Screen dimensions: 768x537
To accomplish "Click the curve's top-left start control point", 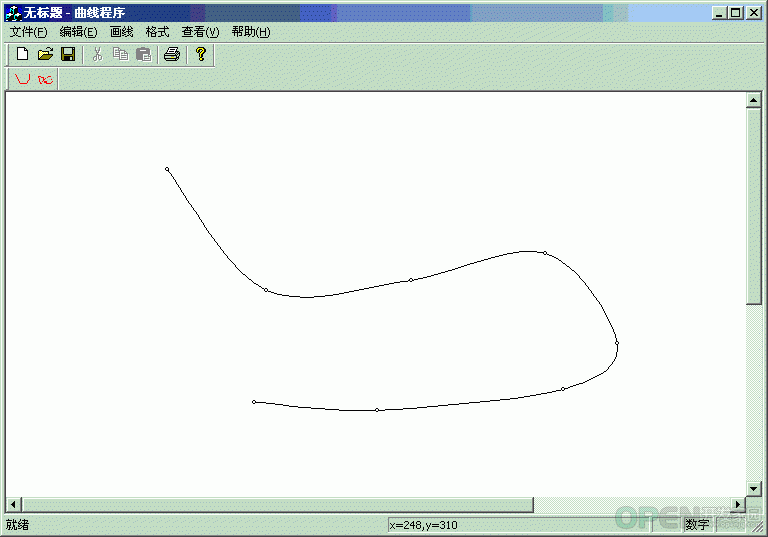I will [167, 170].
